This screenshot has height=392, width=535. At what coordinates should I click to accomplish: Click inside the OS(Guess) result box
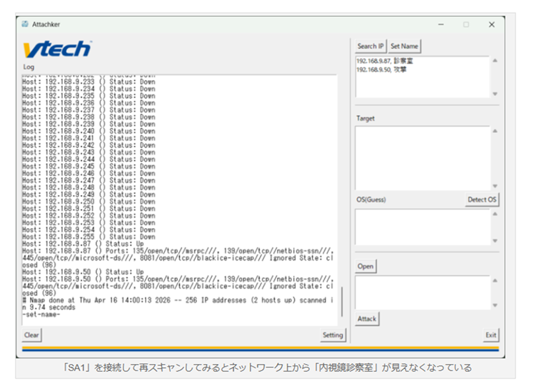coord(423,227)
